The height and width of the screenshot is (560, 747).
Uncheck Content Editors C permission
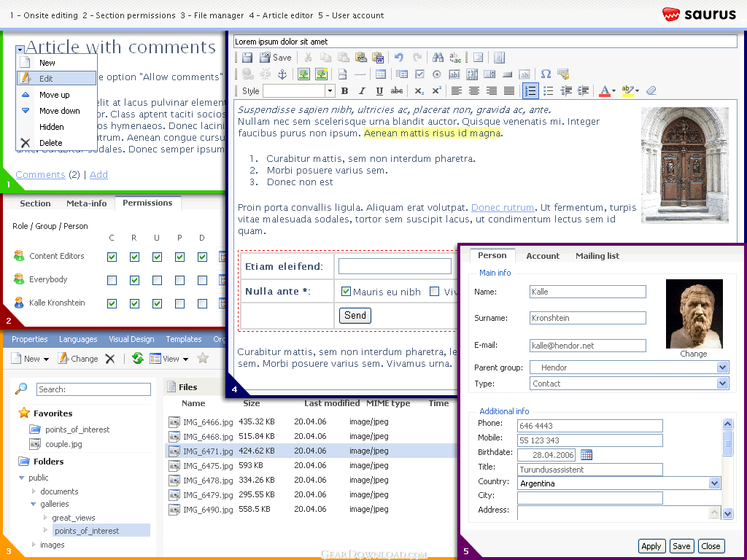coord(112,257)
